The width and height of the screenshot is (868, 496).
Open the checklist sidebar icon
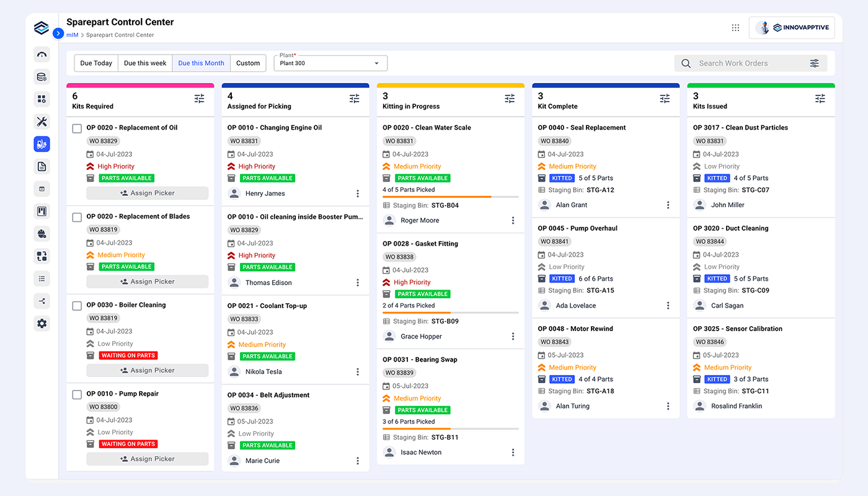[x=42, y=278]
